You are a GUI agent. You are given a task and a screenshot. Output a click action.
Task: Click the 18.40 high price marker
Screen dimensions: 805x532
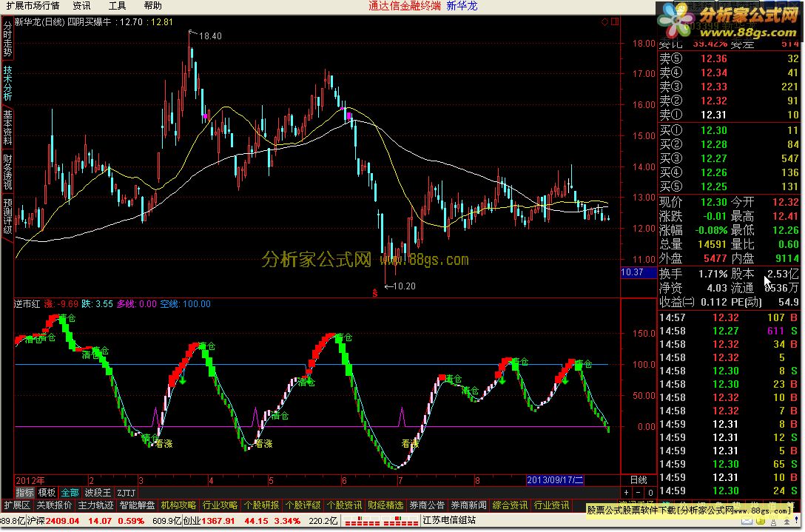click(210, 36)
